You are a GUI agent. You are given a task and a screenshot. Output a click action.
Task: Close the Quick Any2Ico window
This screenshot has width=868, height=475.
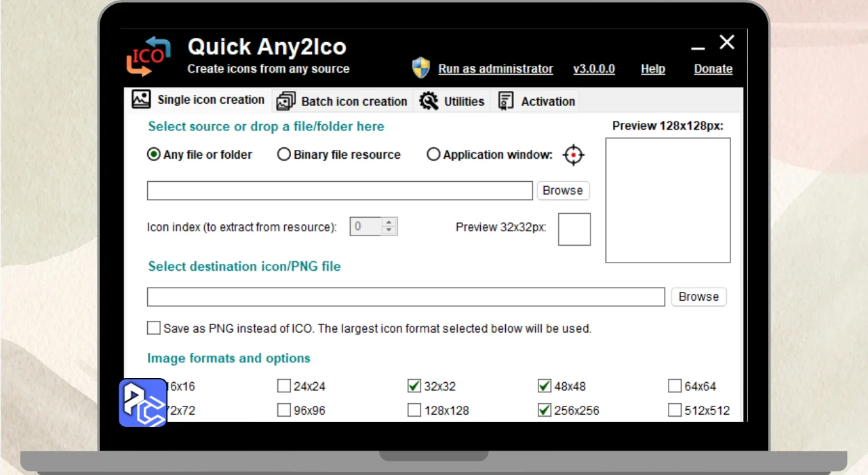point(727,43)
